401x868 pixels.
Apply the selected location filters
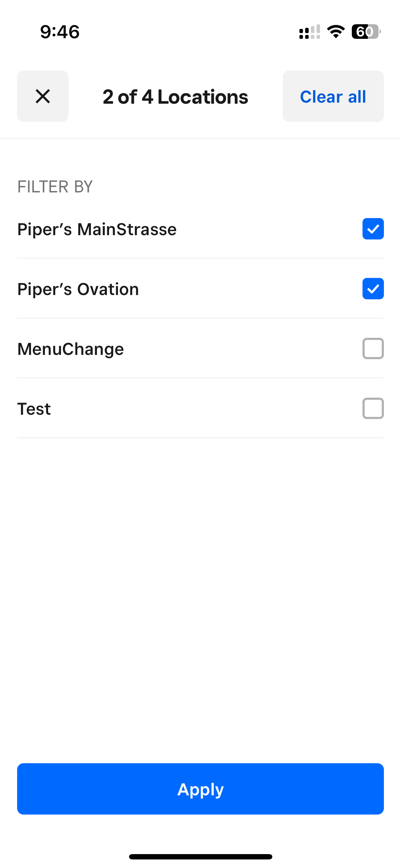(200, 789)
